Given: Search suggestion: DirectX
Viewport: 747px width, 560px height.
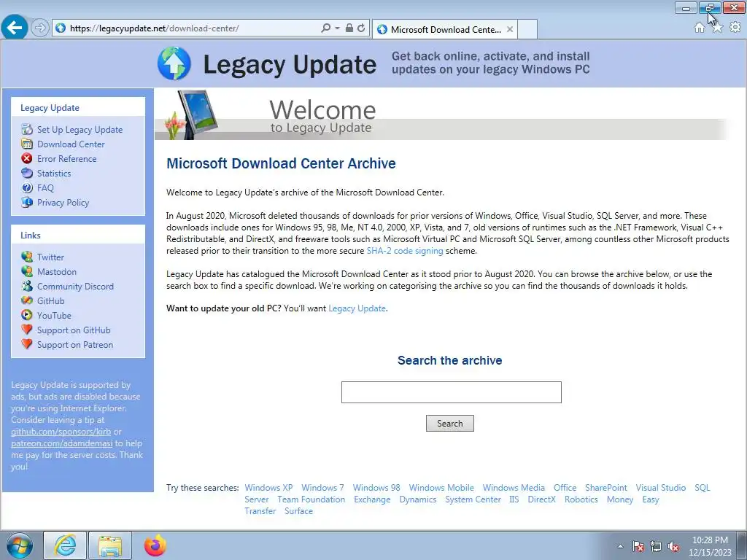Looking at the screenshot, I should click(542, 499).
